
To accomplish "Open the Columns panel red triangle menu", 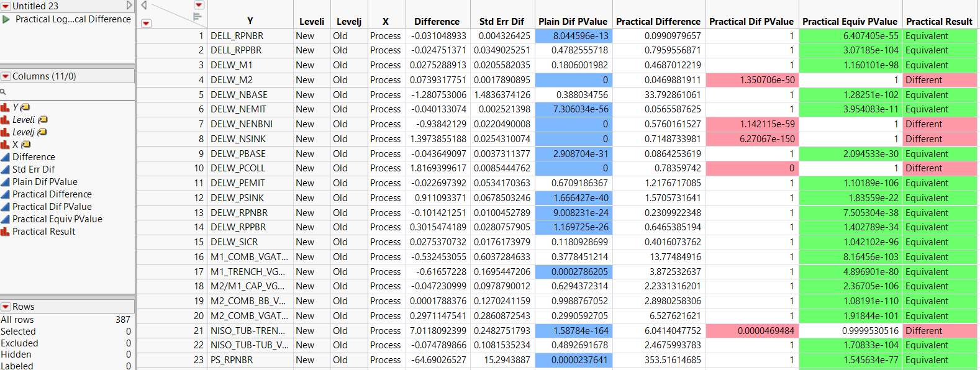I will click(6, 76).
